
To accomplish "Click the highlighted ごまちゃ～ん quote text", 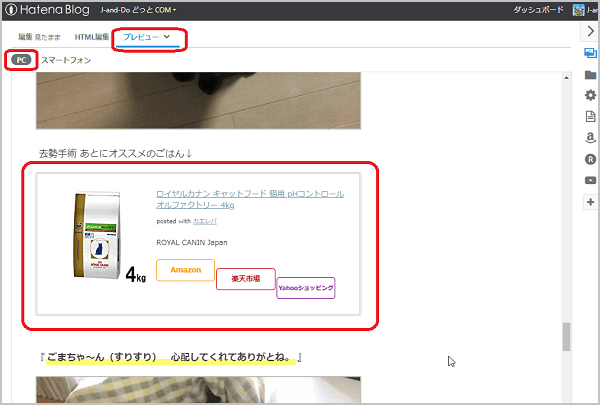I will 171,358.
